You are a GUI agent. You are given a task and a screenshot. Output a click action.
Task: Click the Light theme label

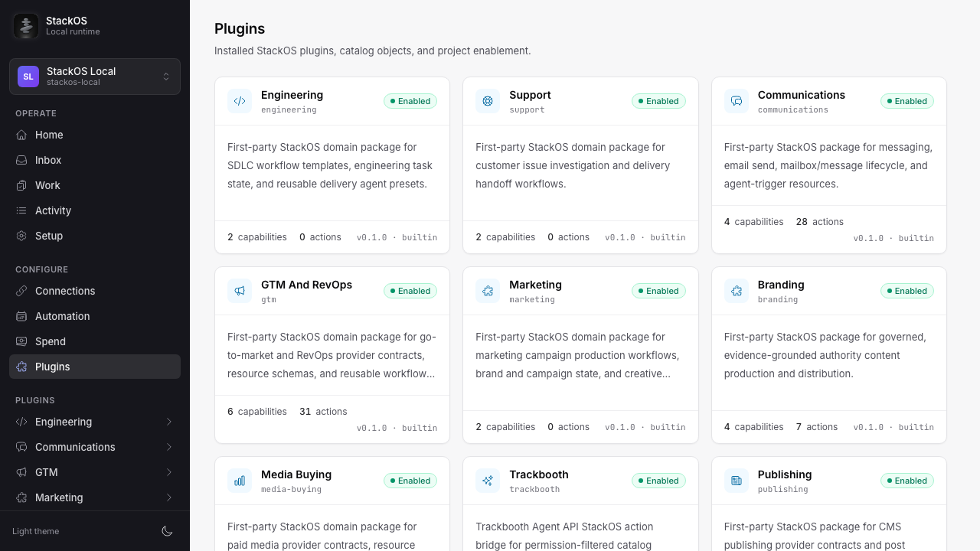[x=35, y=531]
